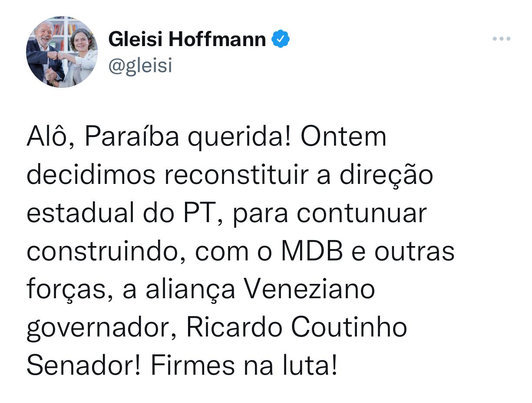Viewport: 532px width, 403px height.
Task: Open Gleisi Hoffmann's profile picture
Action: pos(62,52)
